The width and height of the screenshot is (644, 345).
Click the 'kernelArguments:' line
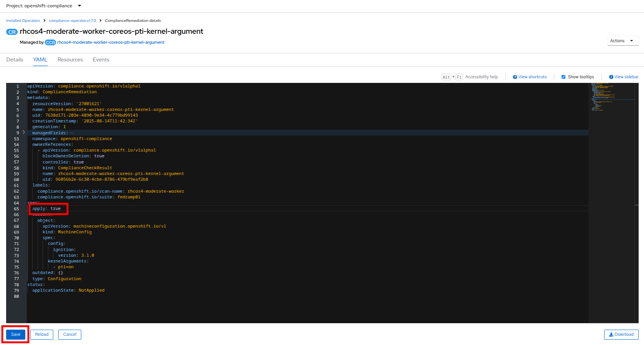coord(68,261)
